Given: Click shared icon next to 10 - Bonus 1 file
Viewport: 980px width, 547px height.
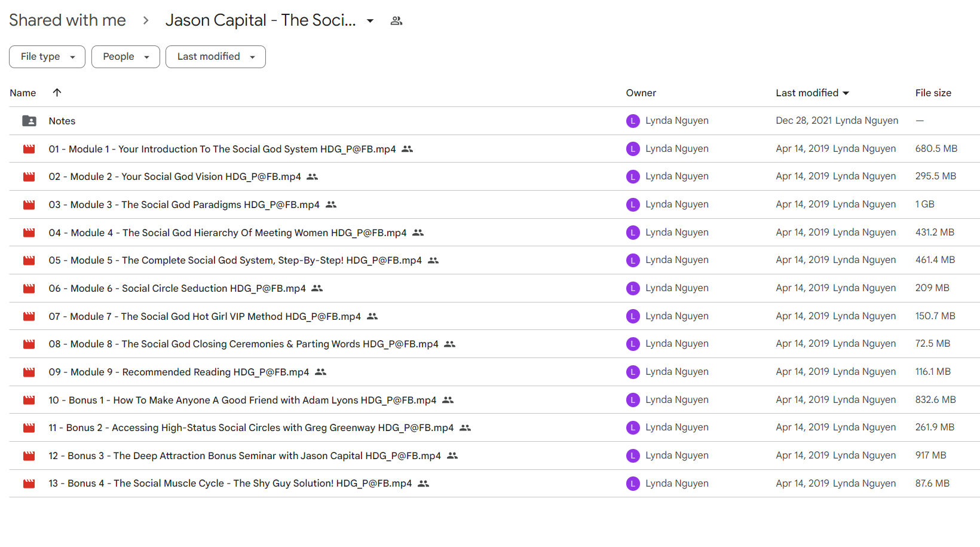Looking at the screenshot, I should click(448, 400).
